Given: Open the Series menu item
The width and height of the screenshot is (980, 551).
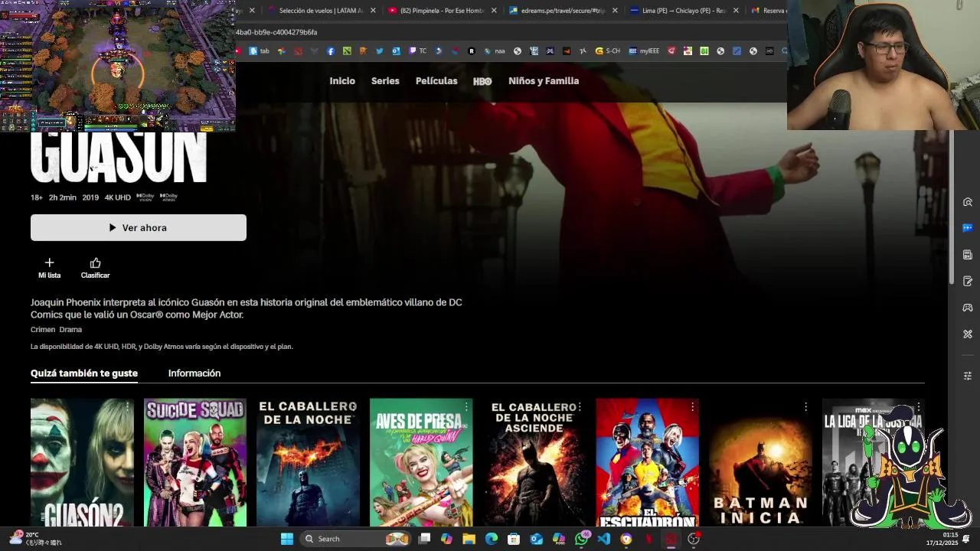Looking at the screenshot, I should (x=385, y=81).
